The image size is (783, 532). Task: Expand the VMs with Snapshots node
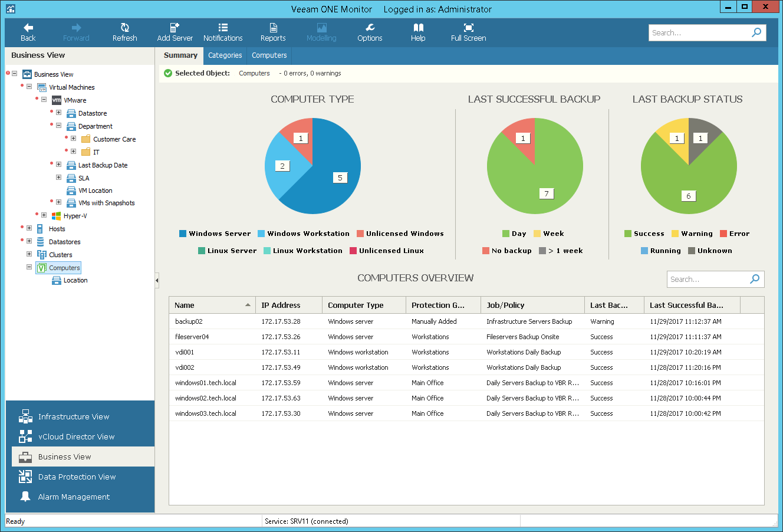coord(58,202)
